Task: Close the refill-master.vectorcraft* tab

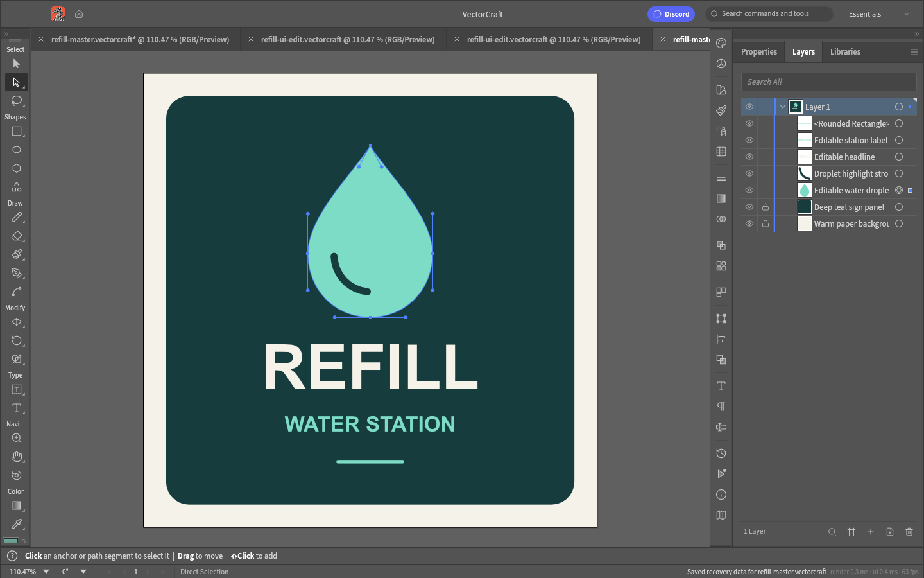Action: pos(41,40)
